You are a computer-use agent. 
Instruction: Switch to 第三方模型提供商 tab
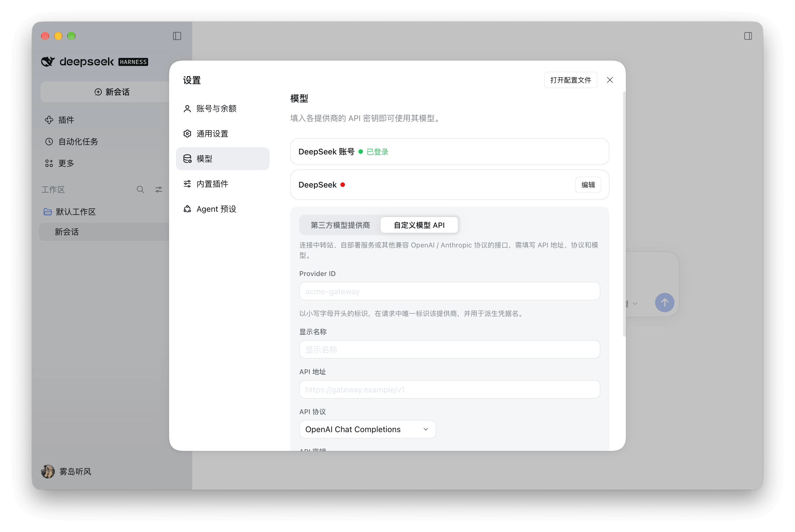(x=340, y=225)
